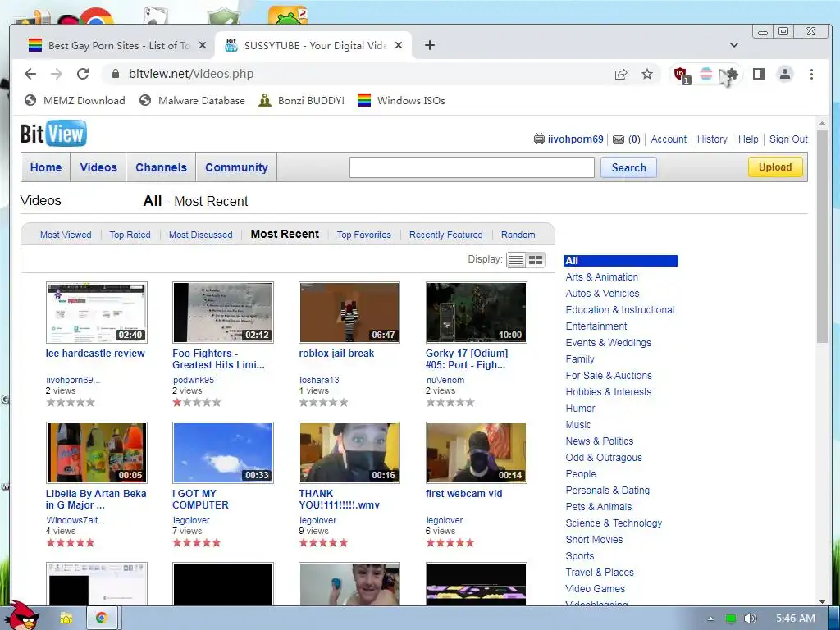Open the Chrome profile avatar icon
The height and width of the screenshot is (630, 840).
785,74
